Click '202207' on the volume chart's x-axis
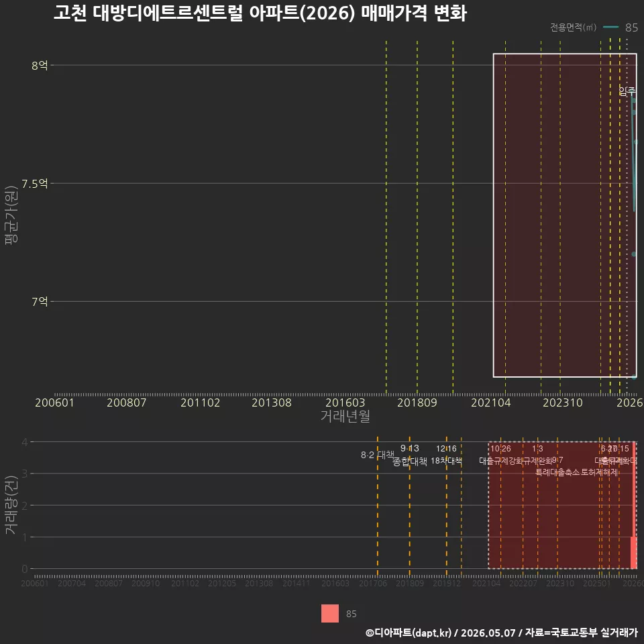644x644 pixels. coord(523,583)
